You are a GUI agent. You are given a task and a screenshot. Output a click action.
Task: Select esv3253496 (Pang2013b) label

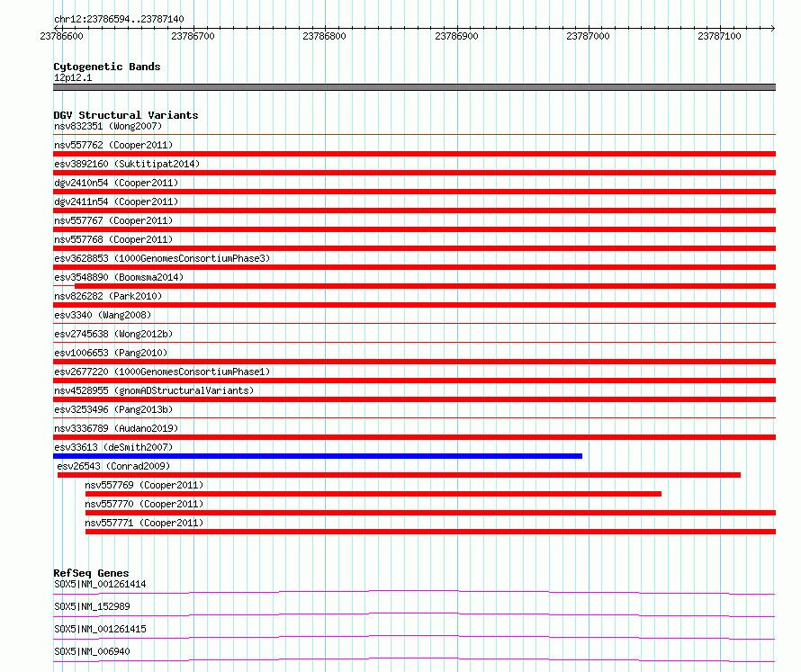point(113,409)
